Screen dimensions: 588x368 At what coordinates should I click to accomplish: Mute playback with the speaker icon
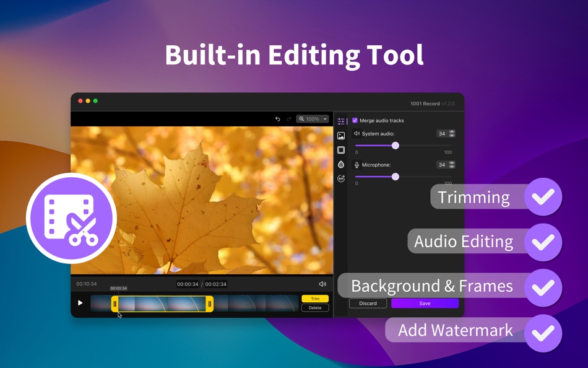coord(322,284)
